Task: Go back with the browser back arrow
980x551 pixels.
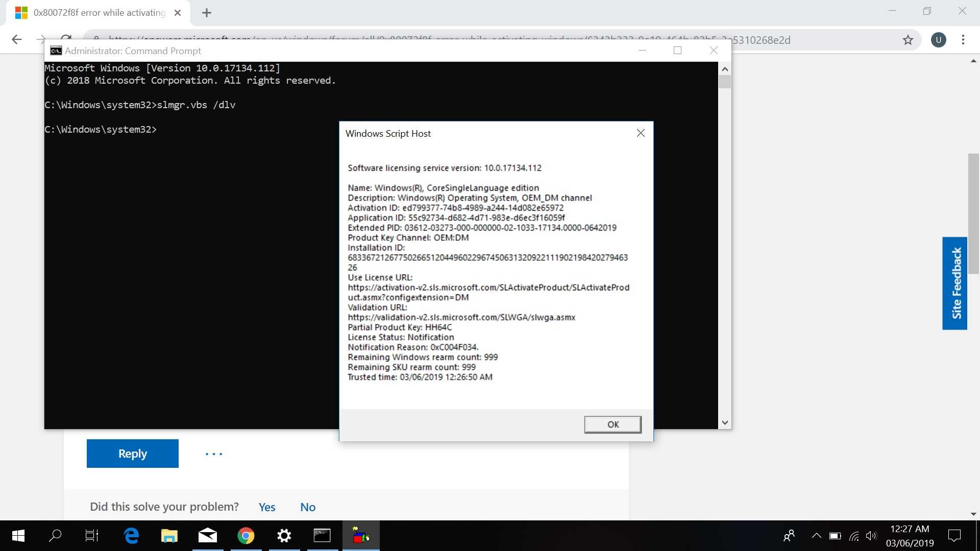Action: 17,40
